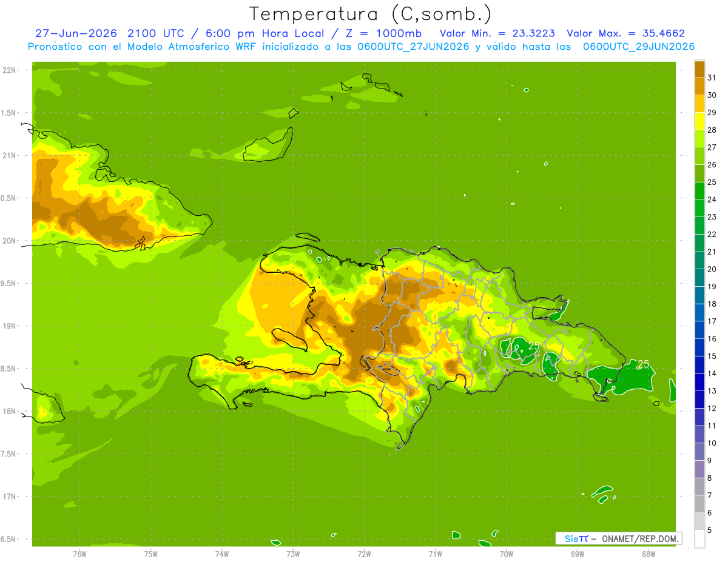Click the "70W" longitude axis label
The width and height of the screenshot is (728, 562).
(x=506, y=554)
